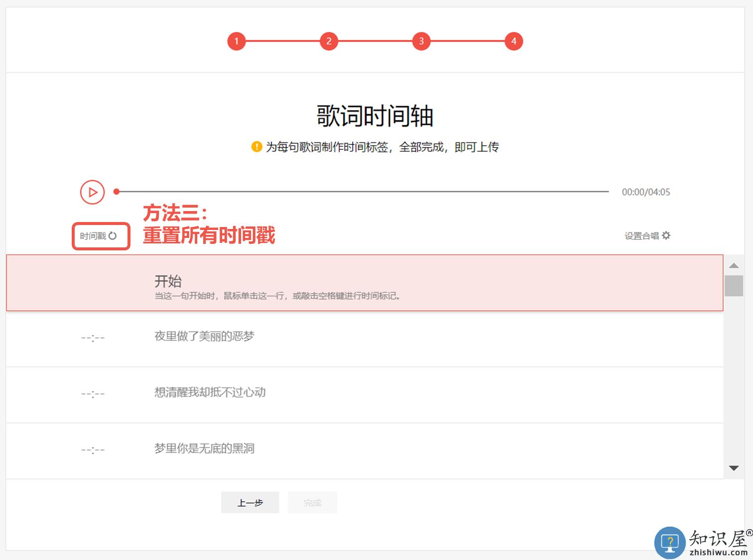Click step 1 circle in progress bar
This screenshot has height=560, width=753.
pyautogui.click(x=237, y=41)
